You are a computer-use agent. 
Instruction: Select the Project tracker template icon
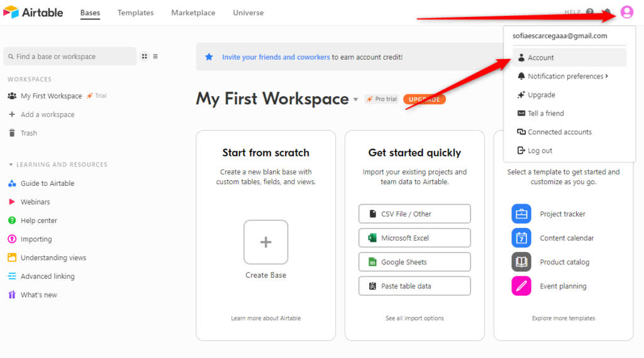(x=521, y=214)
